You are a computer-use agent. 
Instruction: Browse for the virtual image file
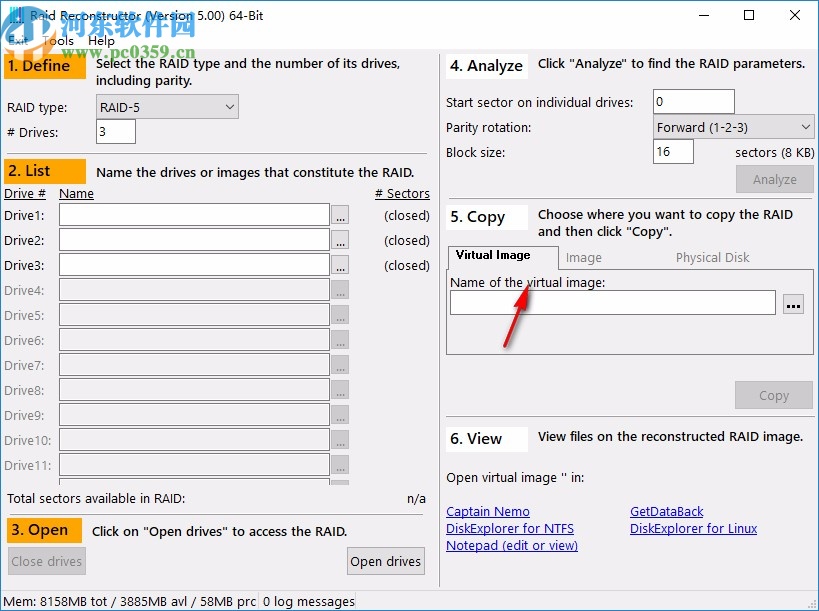pos(793,304)
